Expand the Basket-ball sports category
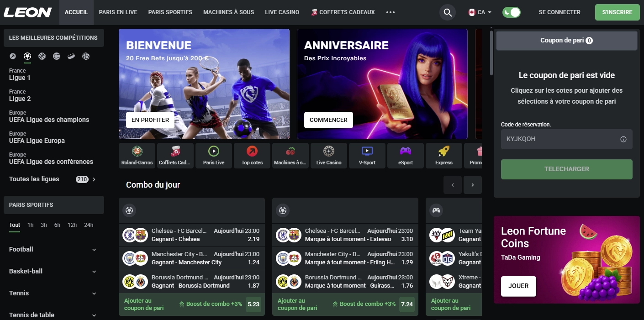 pyautogui.click(x=53, y=271)
